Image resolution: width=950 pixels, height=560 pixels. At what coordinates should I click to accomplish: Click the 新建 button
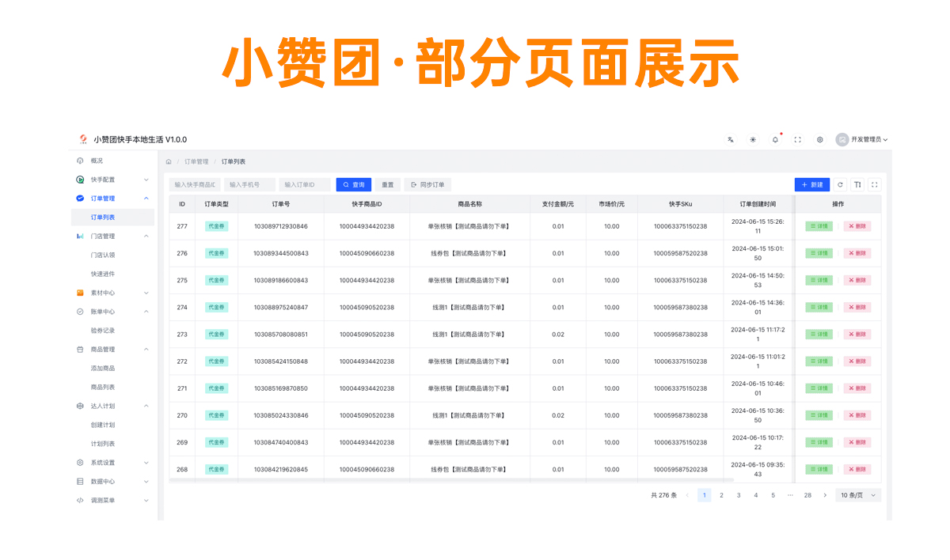pos(812,184)
